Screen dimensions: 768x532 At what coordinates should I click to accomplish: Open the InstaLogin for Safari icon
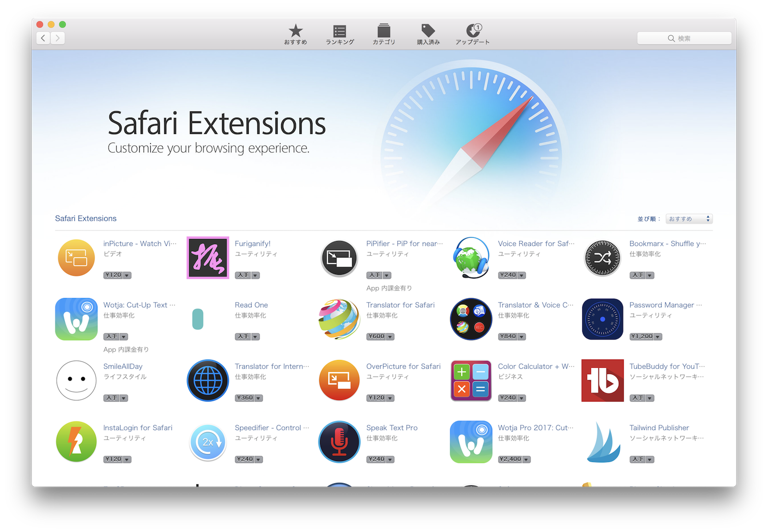pyautogui.click(x=76, y=442)
